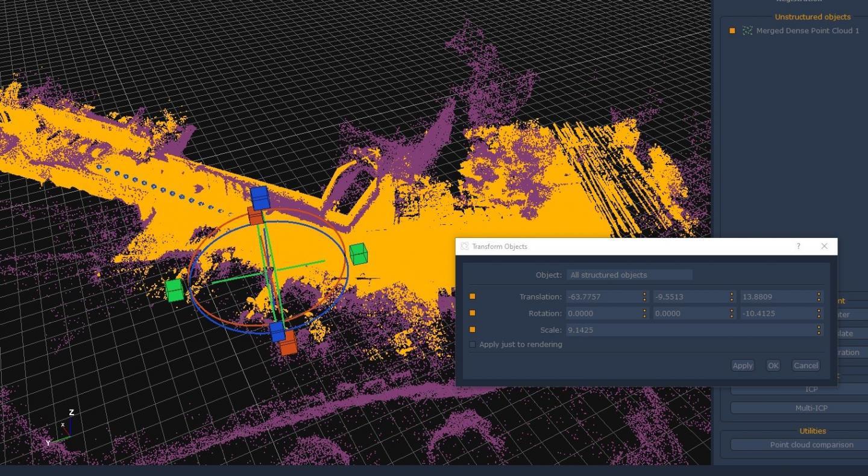
Task: Click the Multi-ICP button
Action: [x=799, y=408]
